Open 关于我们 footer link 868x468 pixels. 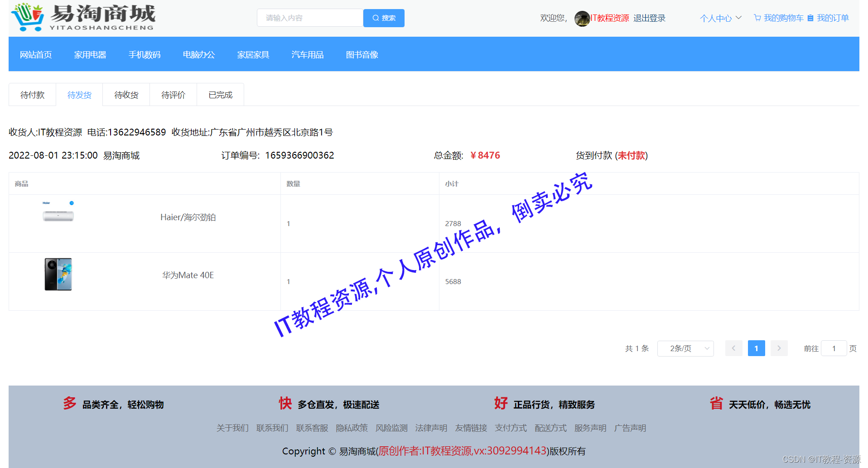tap(232, 428)
